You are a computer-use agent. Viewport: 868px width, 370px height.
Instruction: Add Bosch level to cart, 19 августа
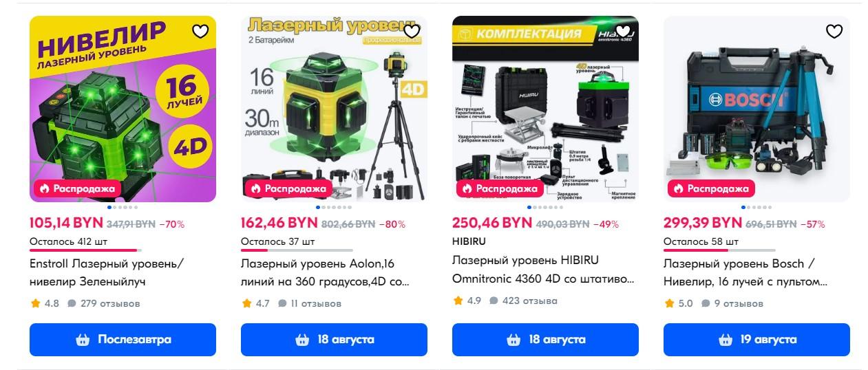click(756, 340)
